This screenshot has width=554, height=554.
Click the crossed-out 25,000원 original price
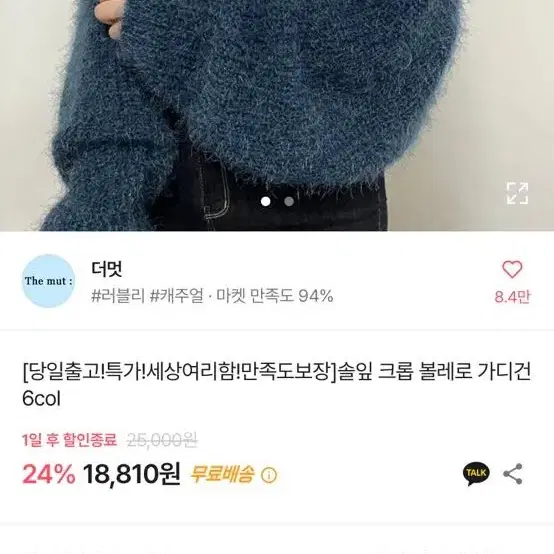pos(162,440)
